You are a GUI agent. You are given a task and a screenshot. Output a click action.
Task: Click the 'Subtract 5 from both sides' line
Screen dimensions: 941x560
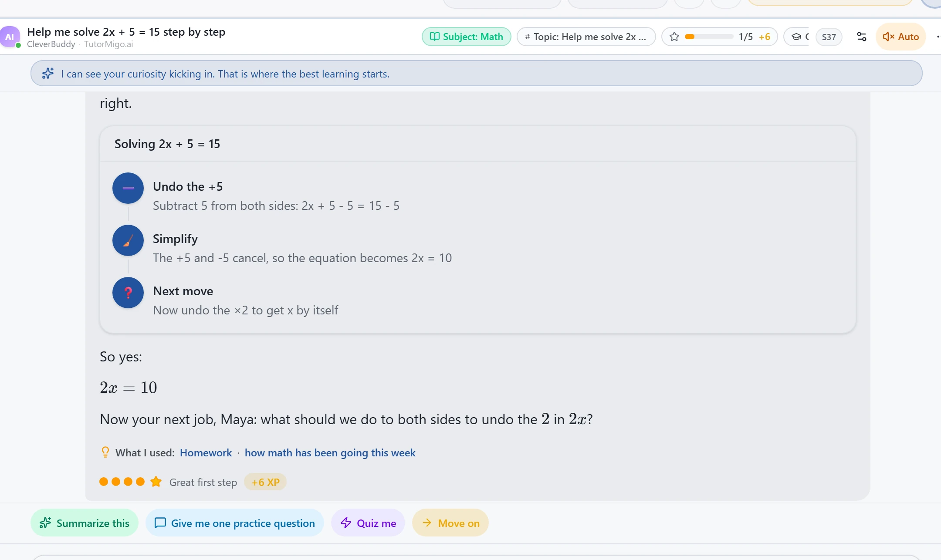pos(276,206)
